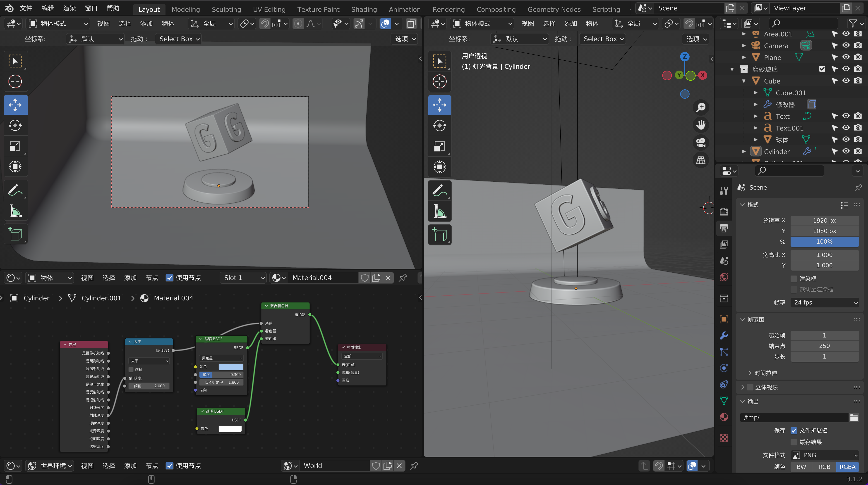Collapse the Format panel
Viewport: 868px width, 485px height.
coord(742,205)
